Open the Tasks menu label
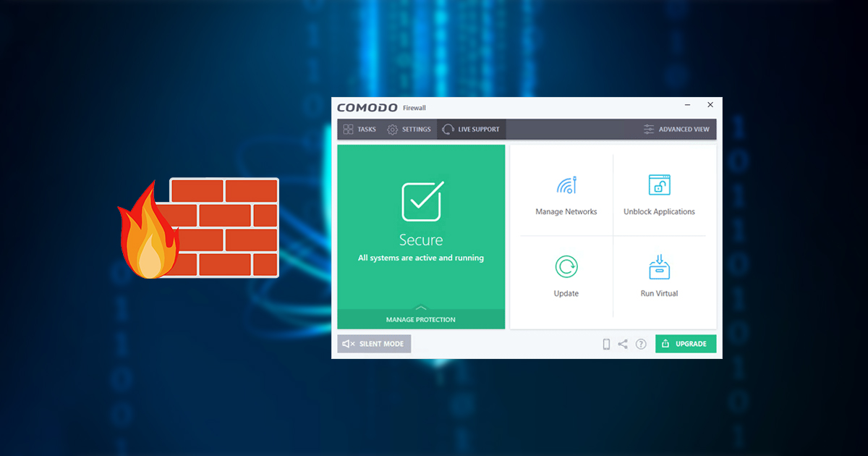Image resolution: width=868 pixels, height=456 pixels. (367, 130)
